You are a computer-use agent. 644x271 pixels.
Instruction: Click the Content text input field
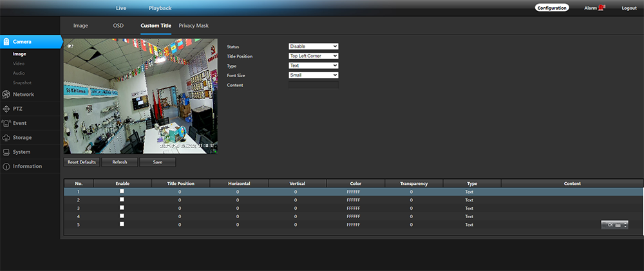point(313,85)
